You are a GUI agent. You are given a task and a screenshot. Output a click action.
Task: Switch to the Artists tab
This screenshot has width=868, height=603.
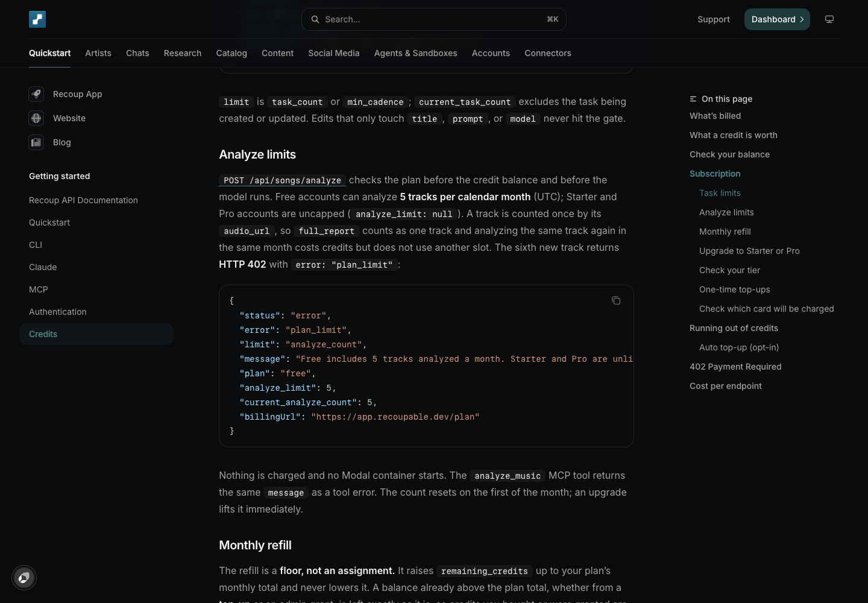98,53
